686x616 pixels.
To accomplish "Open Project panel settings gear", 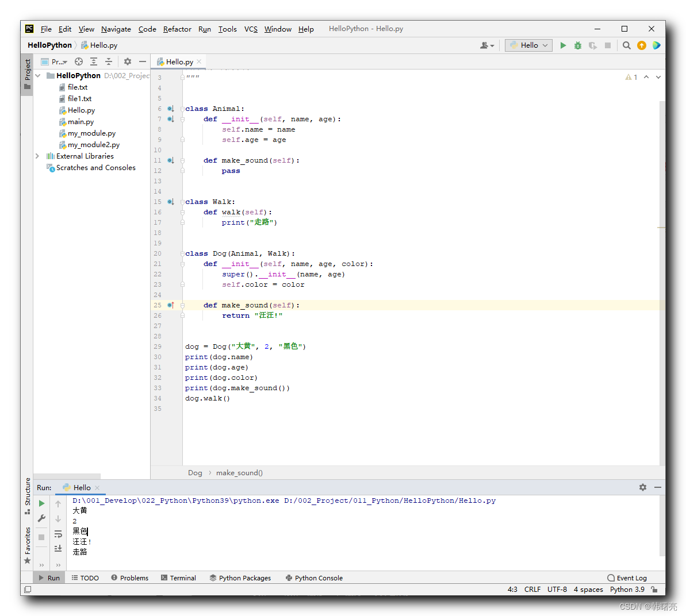I will [128, 61].
